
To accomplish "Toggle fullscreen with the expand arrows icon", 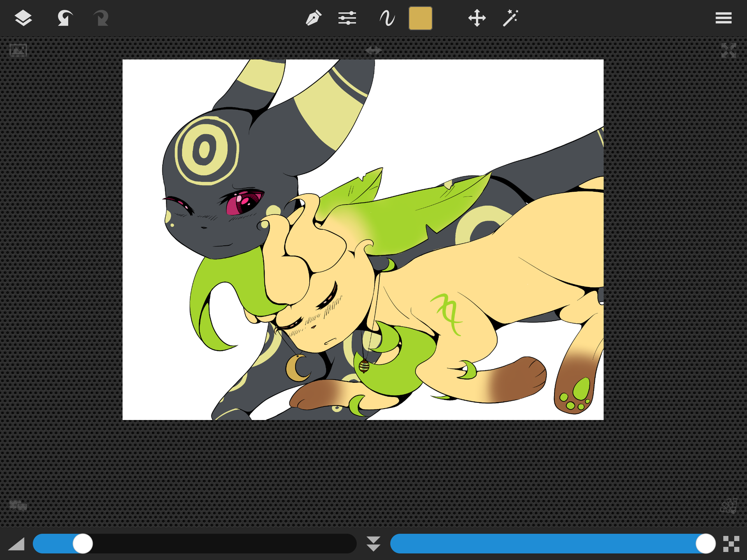I will coord(729,51).
